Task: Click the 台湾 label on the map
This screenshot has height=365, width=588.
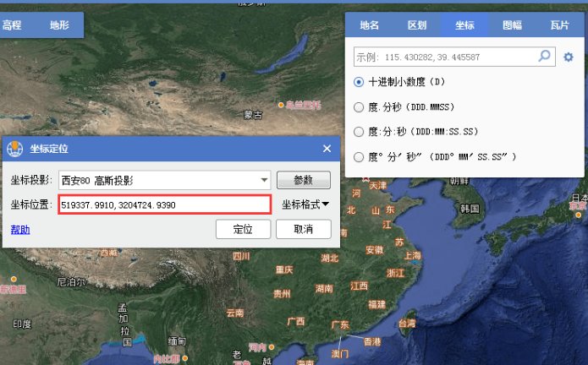Action: click(x=407, y=323)
